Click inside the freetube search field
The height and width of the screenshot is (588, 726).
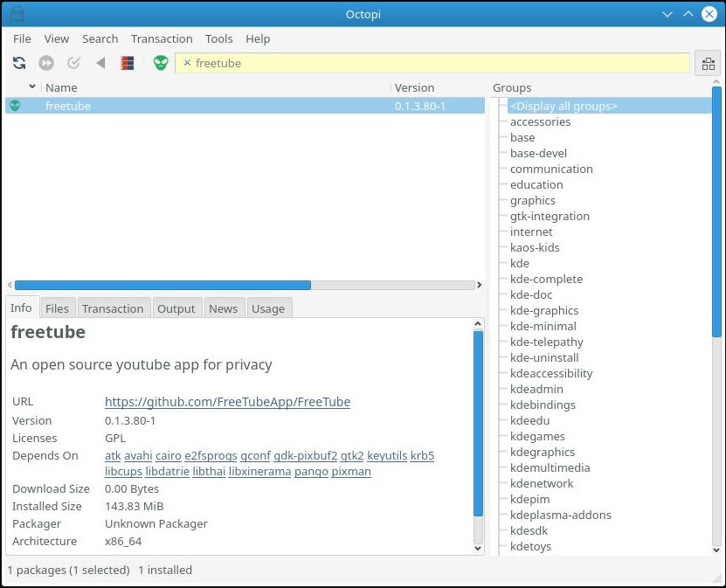pyautogui.click(x=439, y=63)
